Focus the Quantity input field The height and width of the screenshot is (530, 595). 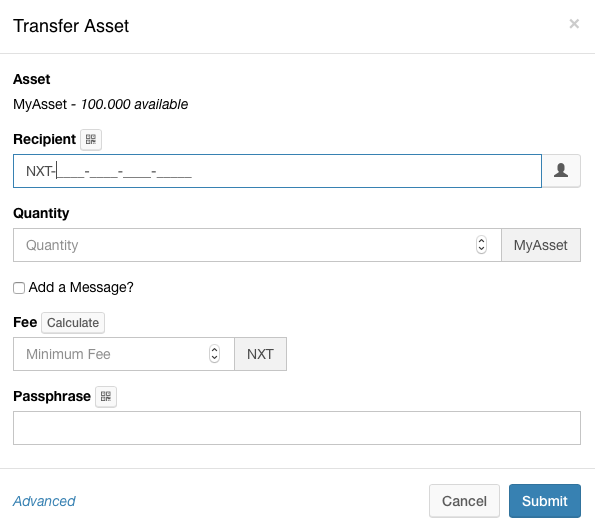[x=257, y=245]
